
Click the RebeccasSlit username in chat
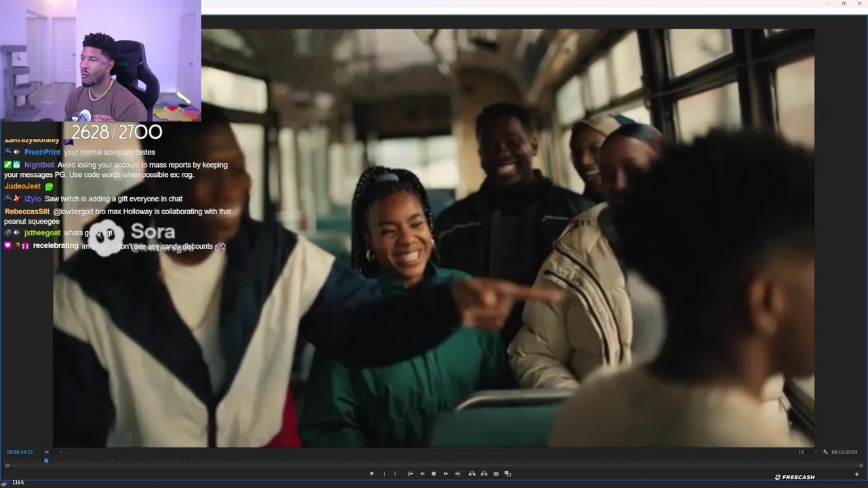[x=27, y=211]
